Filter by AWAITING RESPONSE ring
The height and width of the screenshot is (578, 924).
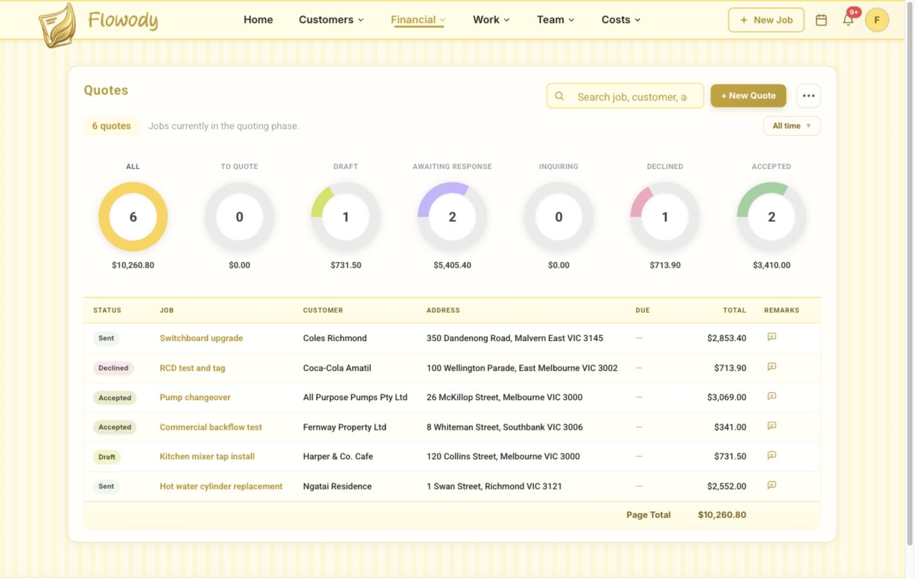452,217
